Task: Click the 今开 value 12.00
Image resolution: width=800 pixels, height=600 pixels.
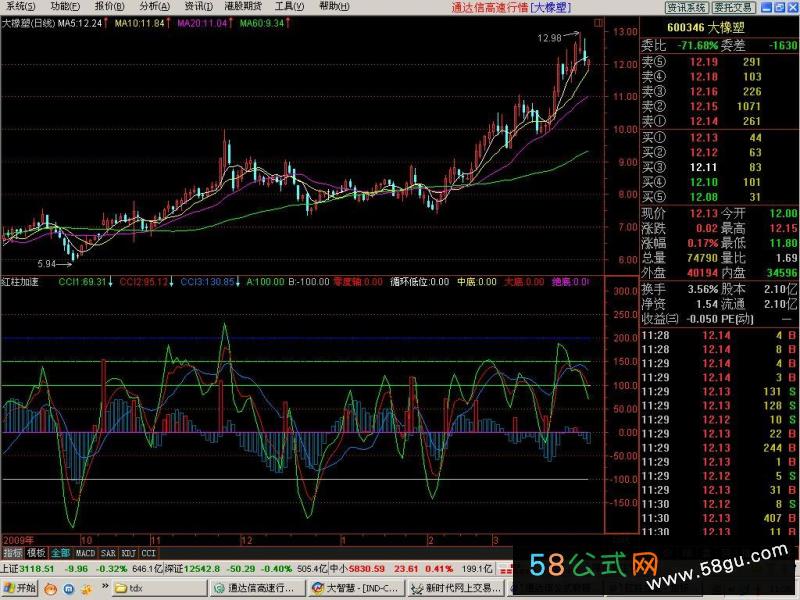Action: click(783, 213)
